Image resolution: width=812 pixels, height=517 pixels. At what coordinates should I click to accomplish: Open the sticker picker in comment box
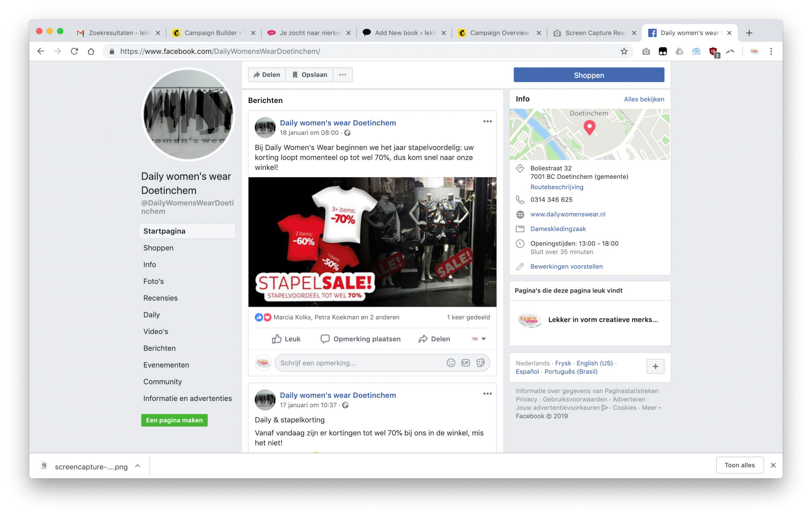[480, 363]
